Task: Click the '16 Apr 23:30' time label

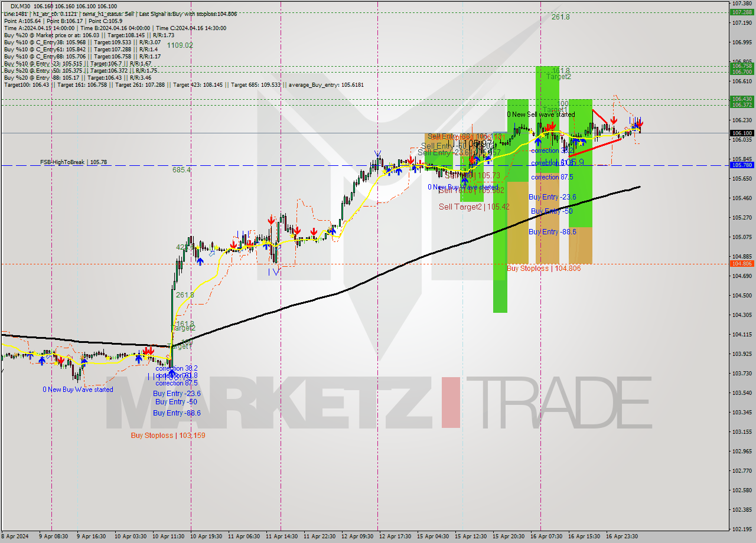Action: 621,537
